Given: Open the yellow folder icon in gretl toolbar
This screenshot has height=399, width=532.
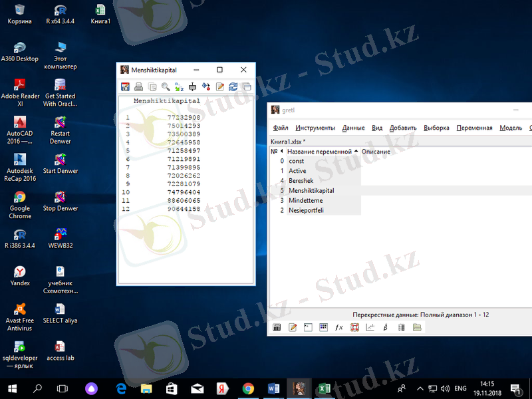Looking at the screenshot, I should coord(417,327).
